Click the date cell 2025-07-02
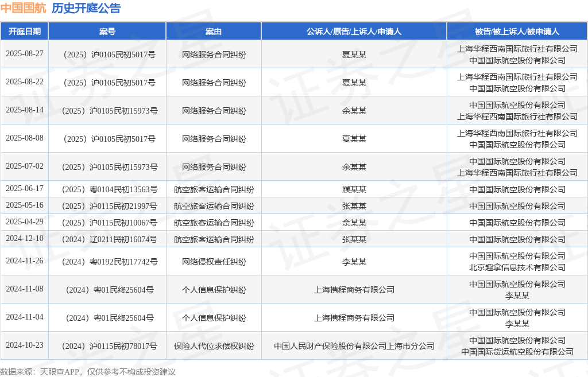This screenshot has height=377, width=588. pos(25,166)
